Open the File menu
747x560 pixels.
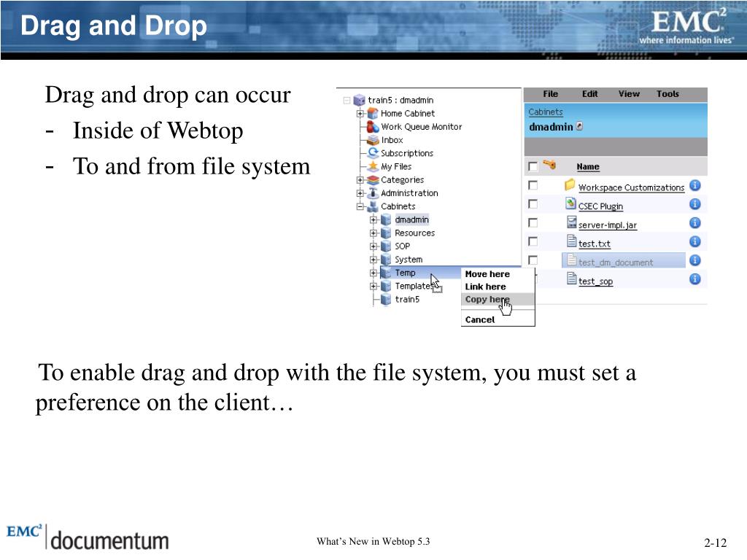[x=550, y=94]
